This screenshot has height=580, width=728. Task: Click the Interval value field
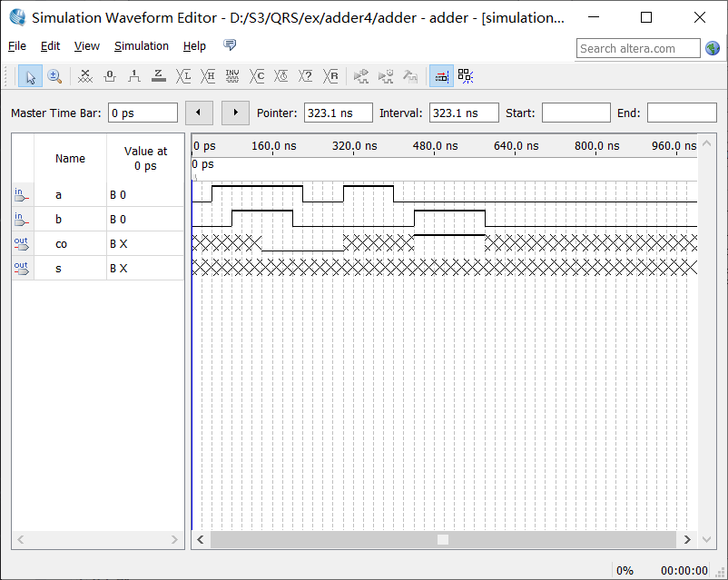464,113
